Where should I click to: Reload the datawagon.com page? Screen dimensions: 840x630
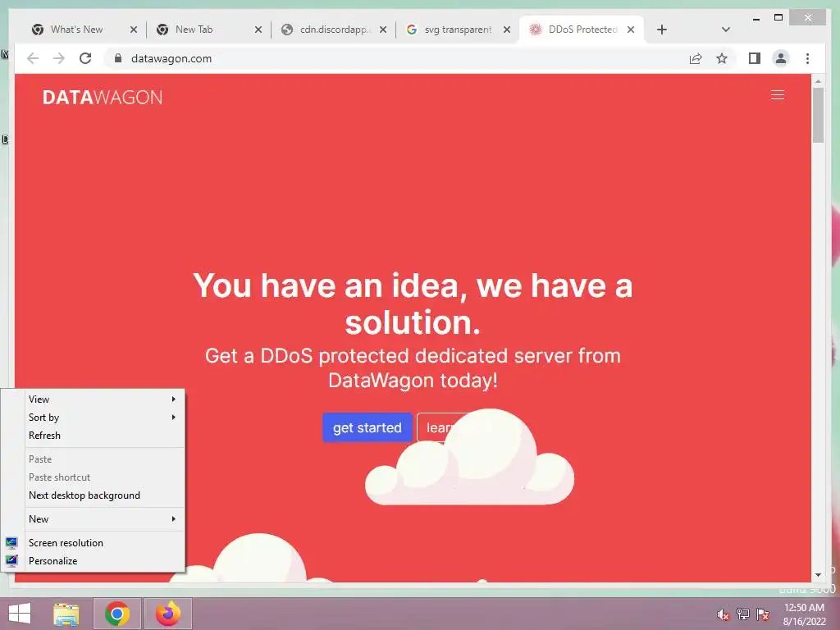click(85, 58)
